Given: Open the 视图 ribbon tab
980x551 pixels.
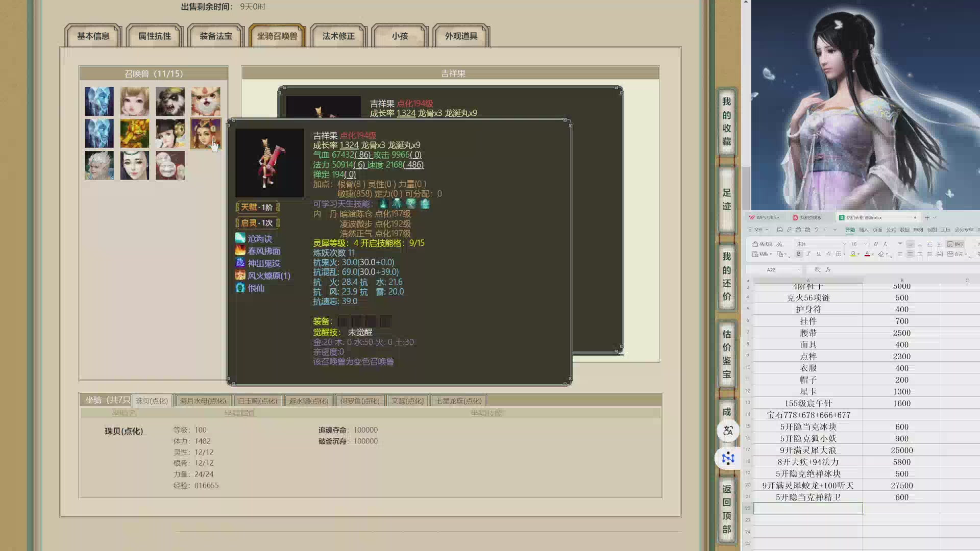Looking at the screenshot, I should [x=932, y=230].
